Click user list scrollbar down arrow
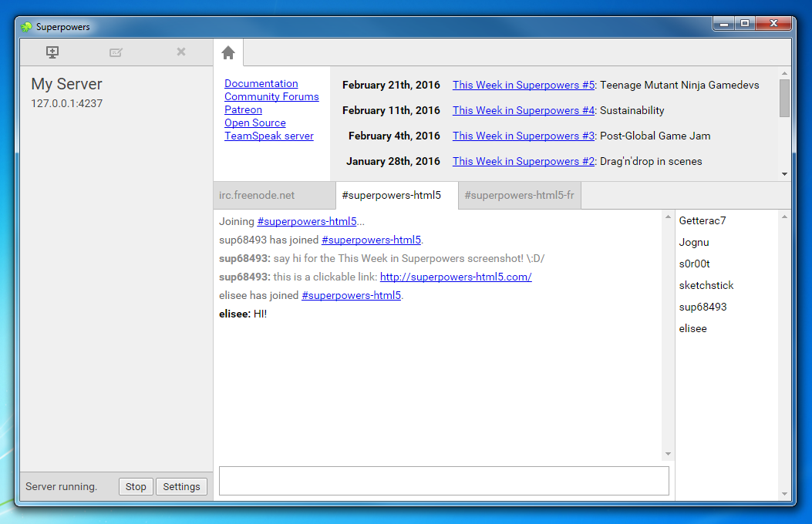The width and height of the screenshot is (812, 524). click(x=784, y=494)
